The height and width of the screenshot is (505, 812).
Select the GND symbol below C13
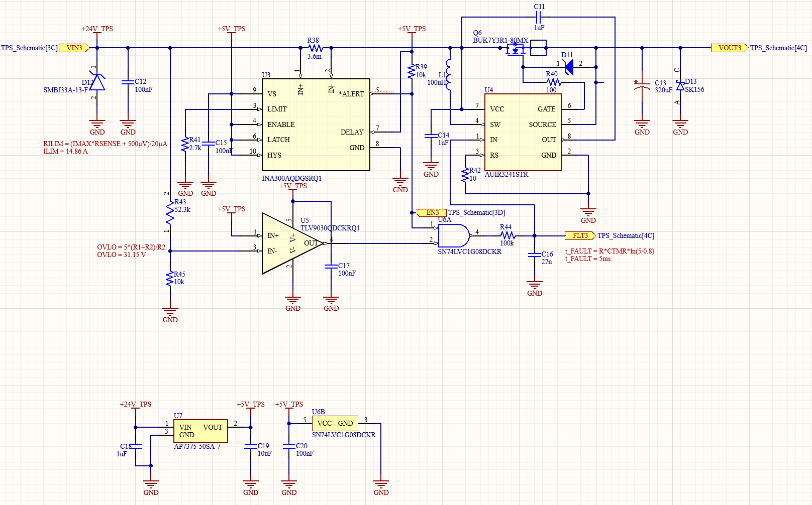point(642,128)
